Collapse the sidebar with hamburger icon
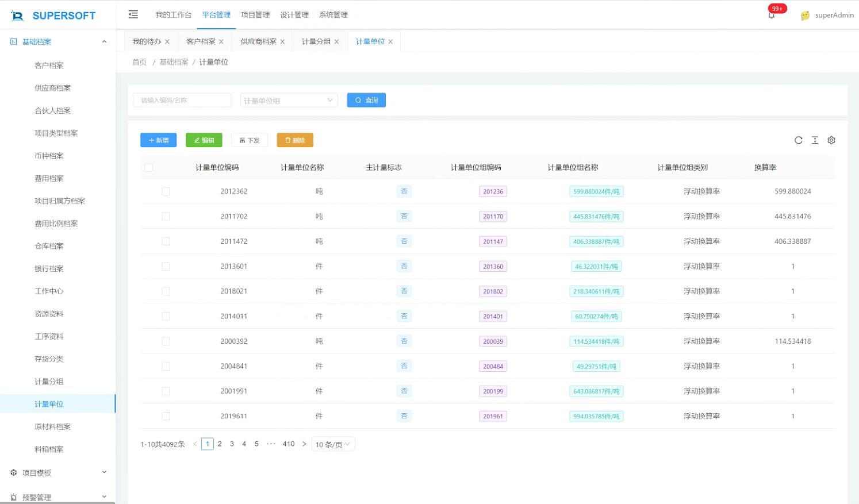The image size is (859, 504). (x=133, y=14)
